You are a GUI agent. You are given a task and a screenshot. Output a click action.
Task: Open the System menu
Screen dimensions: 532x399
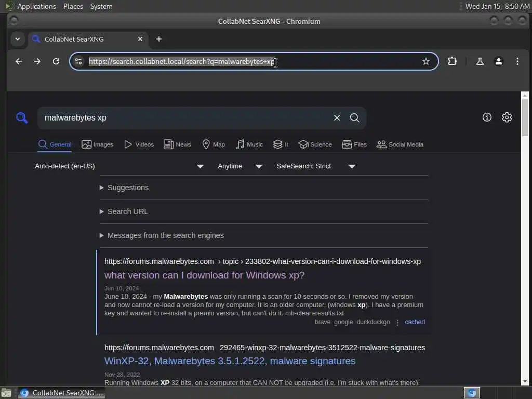(101, 6)
